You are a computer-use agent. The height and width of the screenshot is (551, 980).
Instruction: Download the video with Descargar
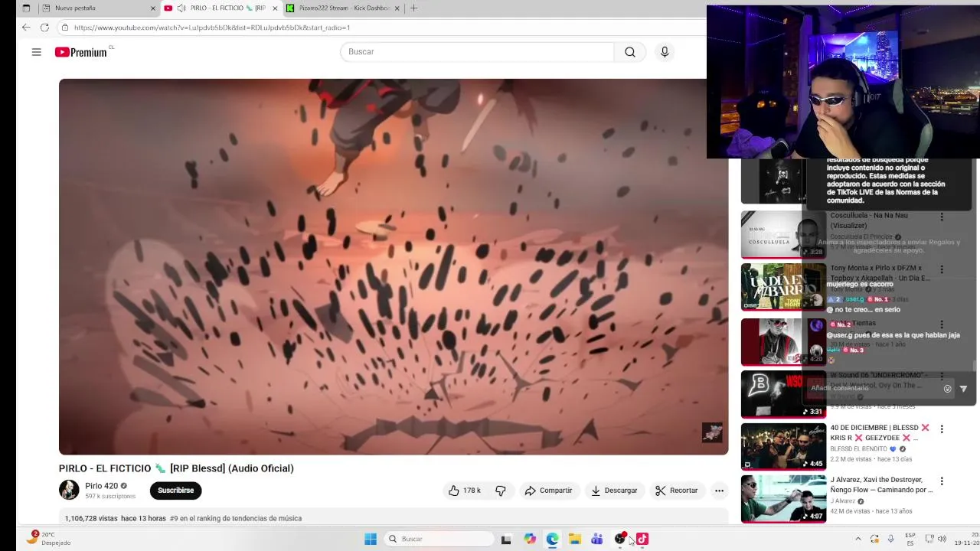(614, 491)
